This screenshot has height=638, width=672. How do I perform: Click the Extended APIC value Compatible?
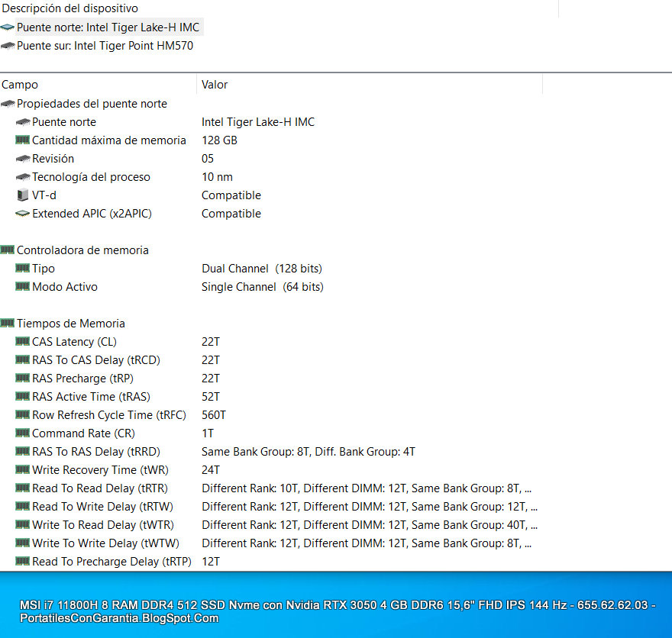click(231, 214)
